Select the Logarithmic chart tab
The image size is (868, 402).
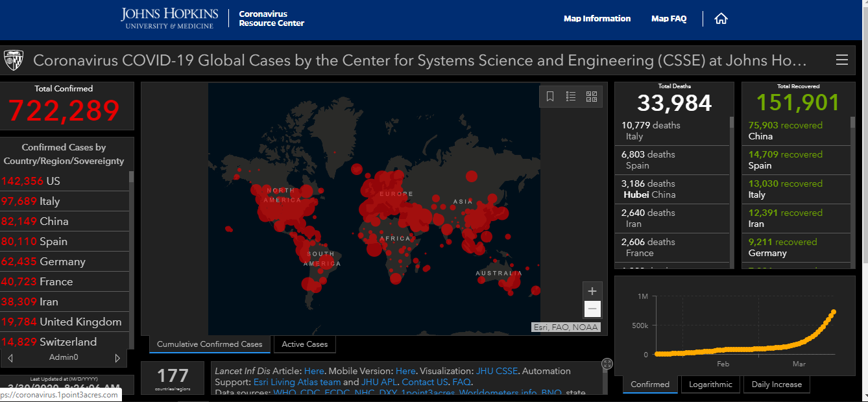click(710, 384)
